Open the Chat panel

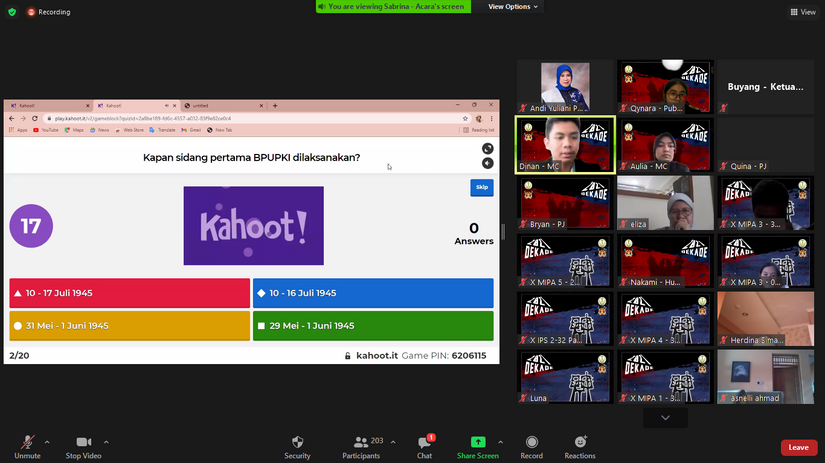425,447
